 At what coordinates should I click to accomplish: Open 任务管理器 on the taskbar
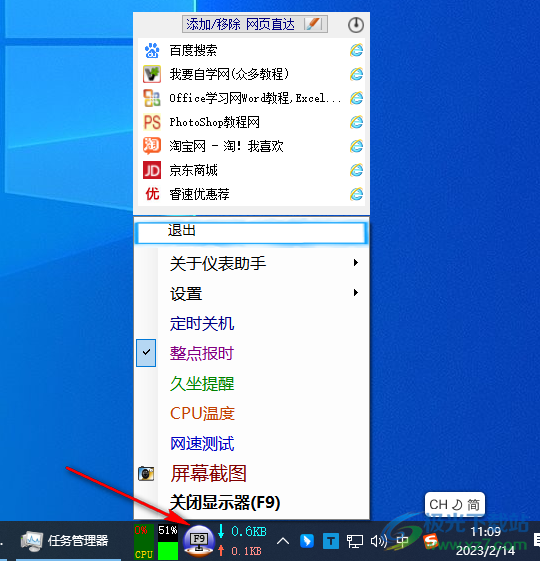pyautogui.click(x=65, y=541)
